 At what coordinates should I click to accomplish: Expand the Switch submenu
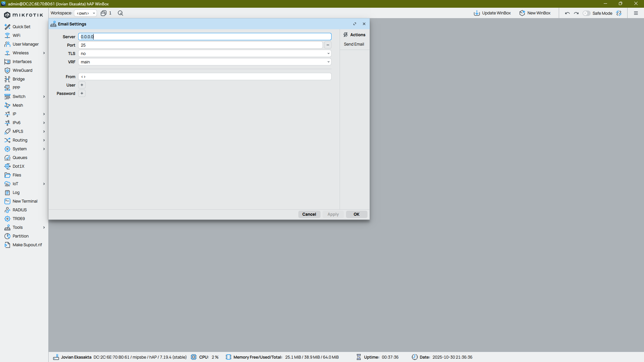pyautogui.click(x=44, y=97)
